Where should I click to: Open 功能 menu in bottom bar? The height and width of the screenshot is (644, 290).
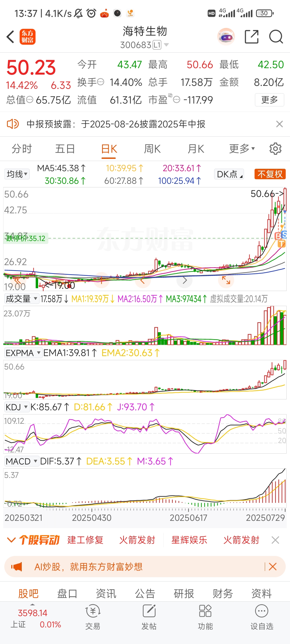(x=205, y=617)
